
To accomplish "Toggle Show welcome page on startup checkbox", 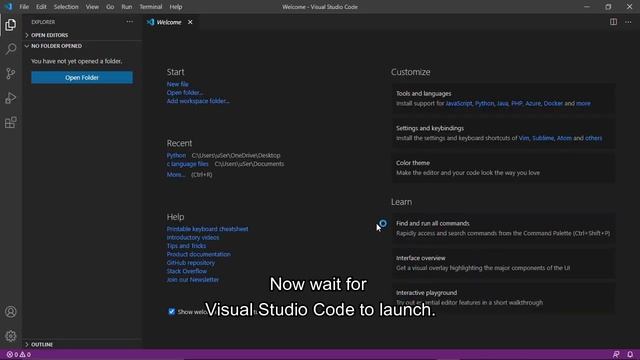I will click(x=171, y=311).
